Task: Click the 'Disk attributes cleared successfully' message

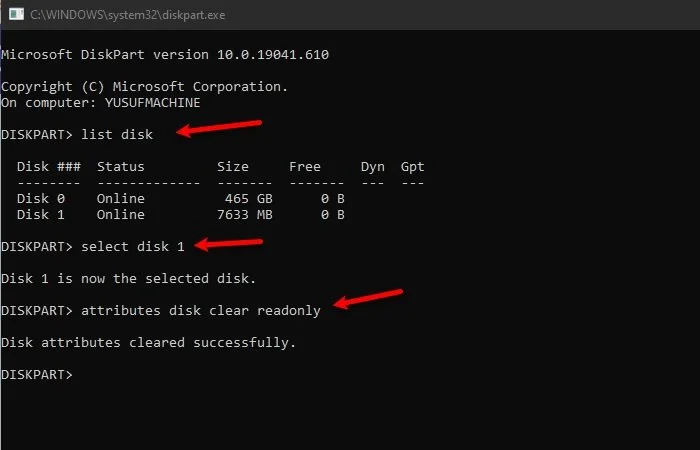Action: click(x=149, y=343)
